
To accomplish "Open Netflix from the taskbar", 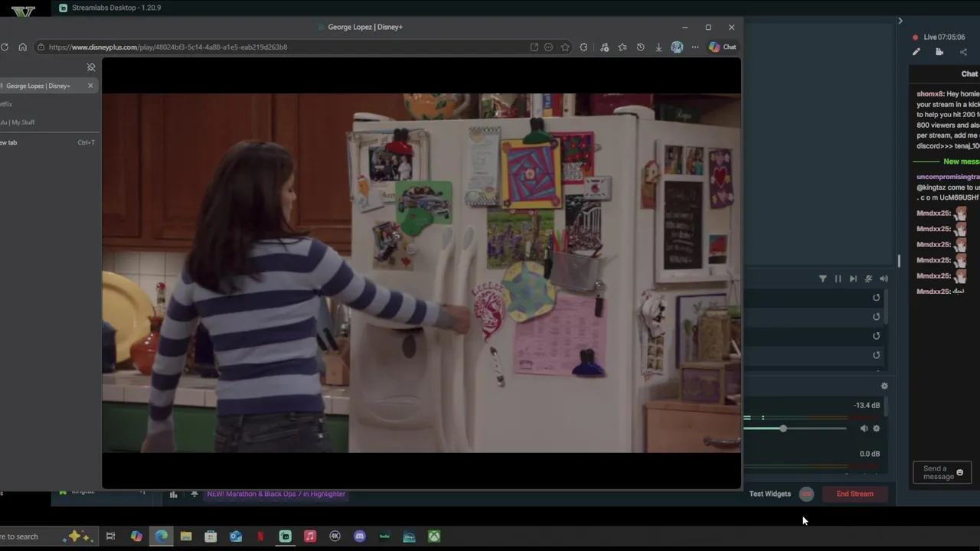I will [260, 536].
